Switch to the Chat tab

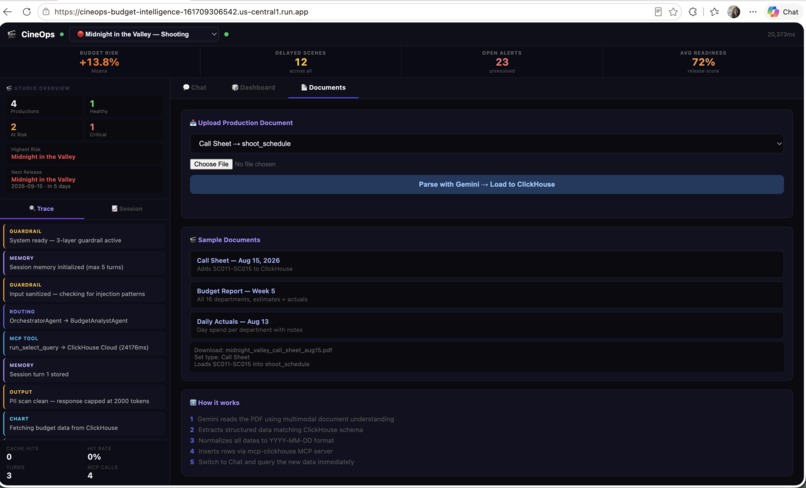click(x=195, y=87)
